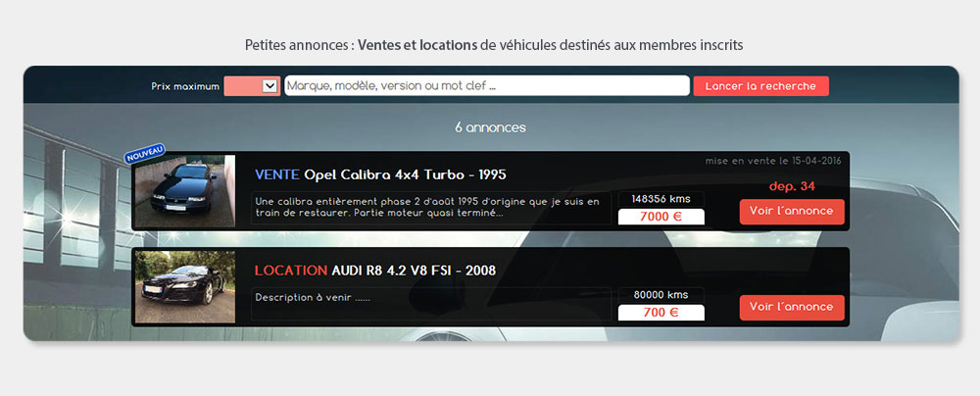The width and height of the screenshot is (980, 396).
Task: Click the 'Description à venir' text
Action: click(x=314, y=298)
